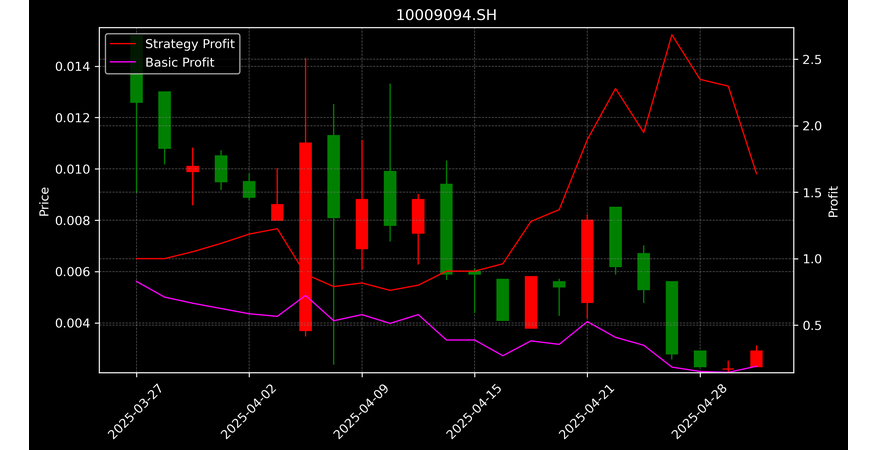
Task: Click the 0.008 price tick label
Action: pyautogui.click(x=72, y=221)
